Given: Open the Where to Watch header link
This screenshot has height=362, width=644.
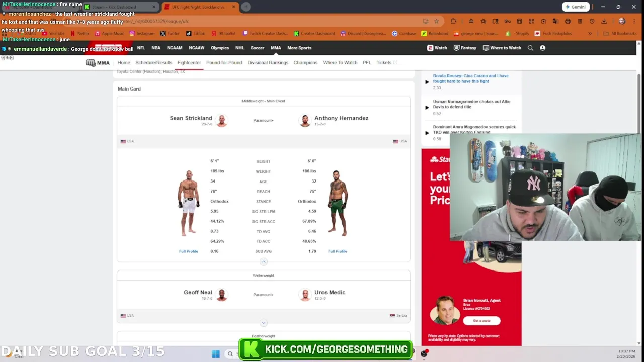Looking at the screenshot, I should tap(502, 48).
